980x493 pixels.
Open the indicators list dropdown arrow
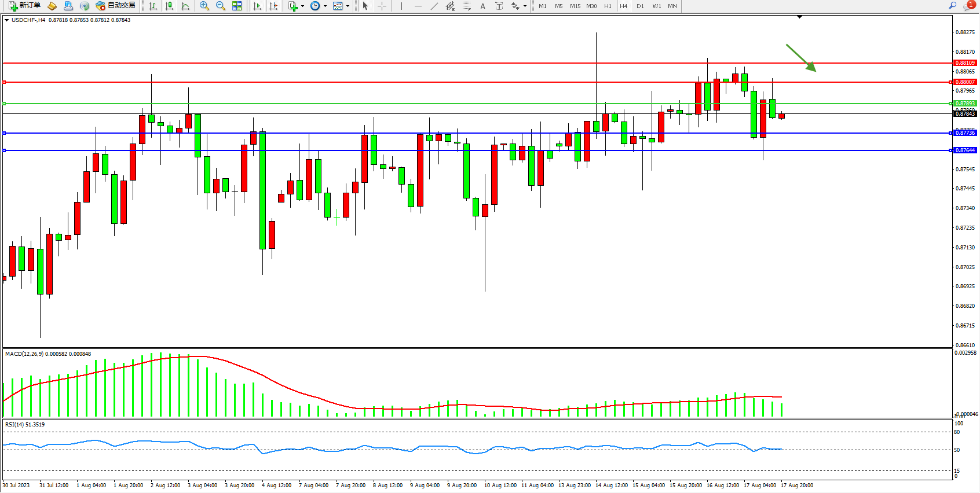302,6
